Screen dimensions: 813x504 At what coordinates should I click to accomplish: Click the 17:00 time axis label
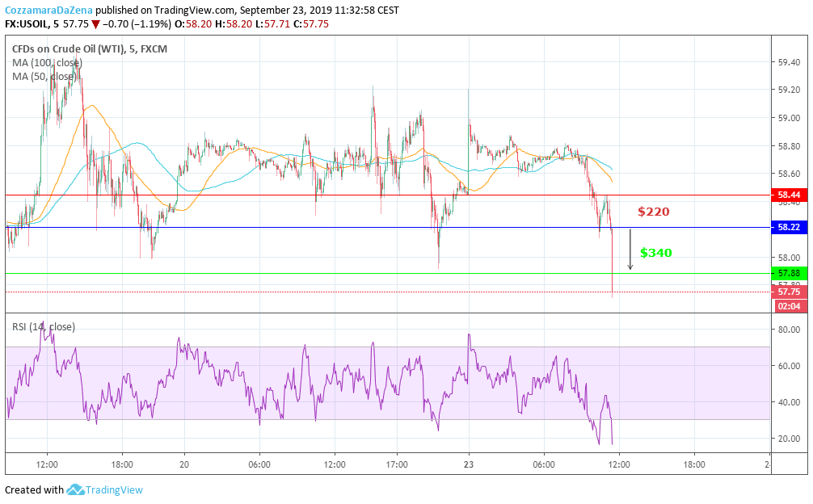click(x=397, y=464)
